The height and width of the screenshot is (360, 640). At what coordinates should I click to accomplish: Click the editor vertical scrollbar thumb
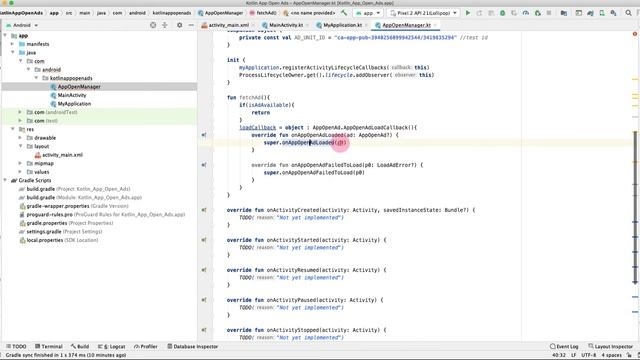635,207
